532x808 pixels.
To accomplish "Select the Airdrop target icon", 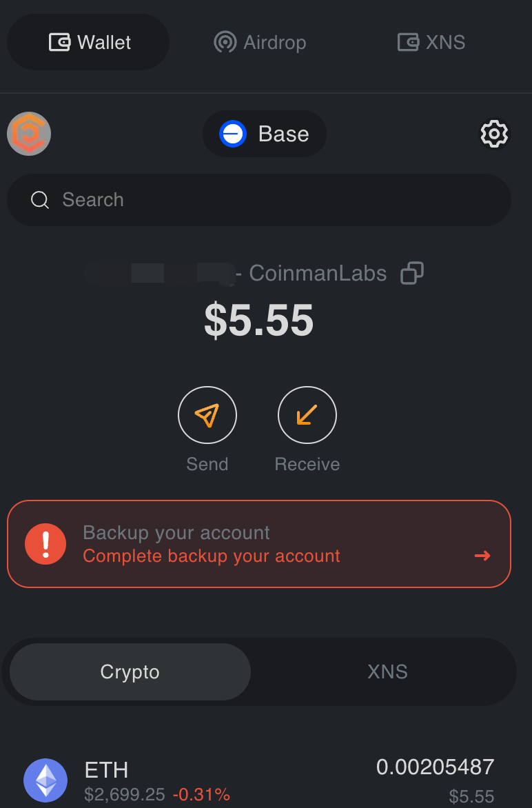I will tap(224, 42).
